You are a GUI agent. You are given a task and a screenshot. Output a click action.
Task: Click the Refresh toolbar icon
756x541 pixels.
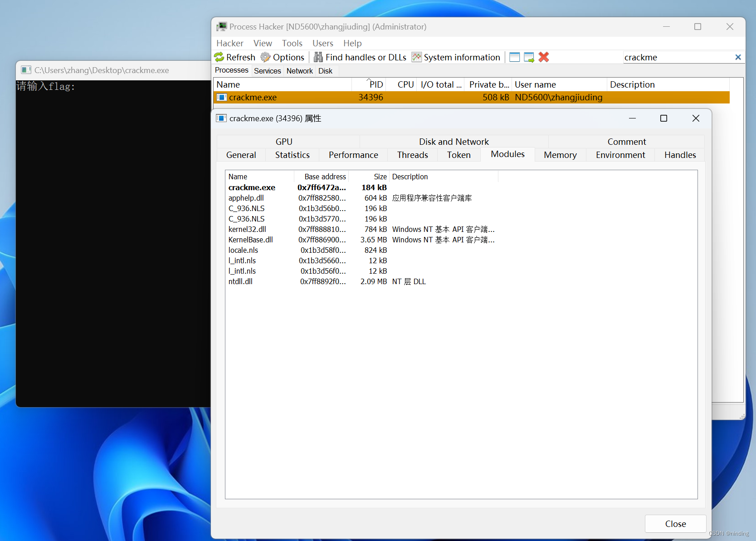[x=219, y=57]
